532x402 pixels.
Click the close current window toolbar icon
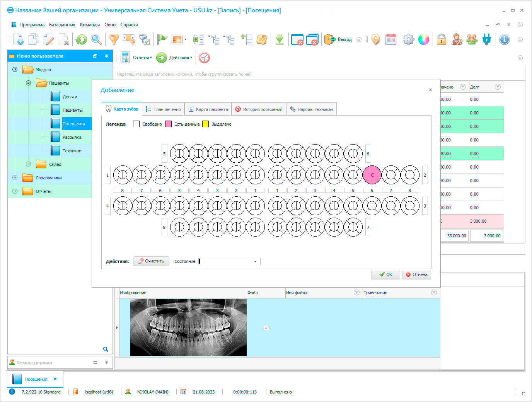(297, 39)
